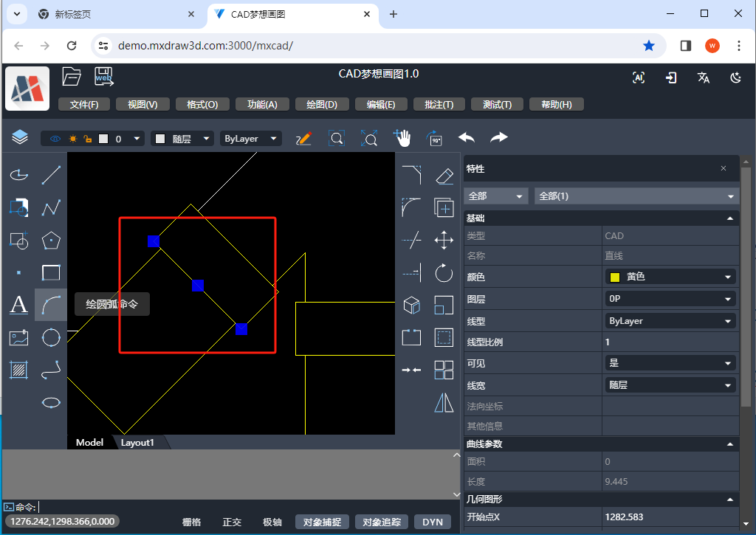Toggle the DYN dynamic input

(x=433, y=522)
